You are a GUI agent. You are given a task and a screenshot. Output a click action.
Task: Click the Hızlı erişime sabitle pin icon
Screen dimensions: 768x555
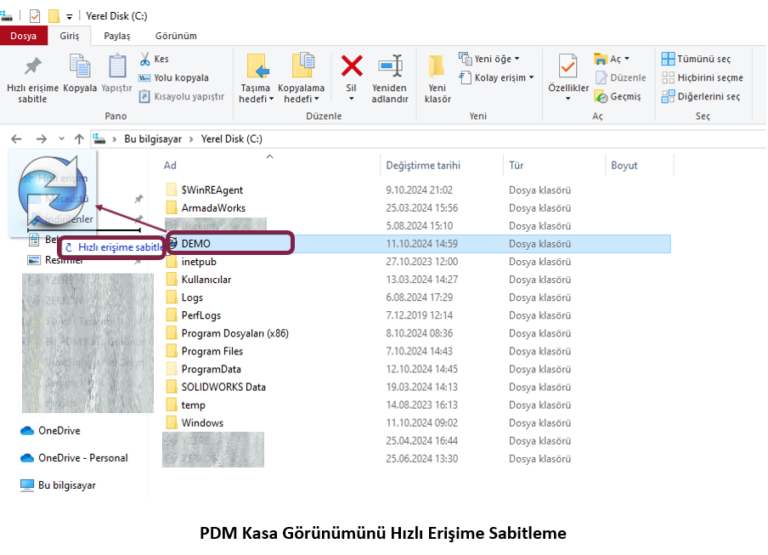33,68
